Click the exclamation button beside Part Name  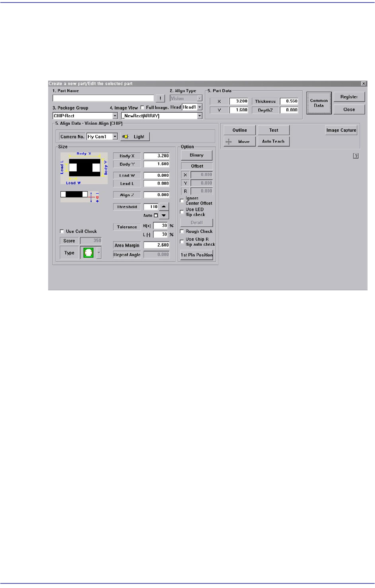point(161,98)
